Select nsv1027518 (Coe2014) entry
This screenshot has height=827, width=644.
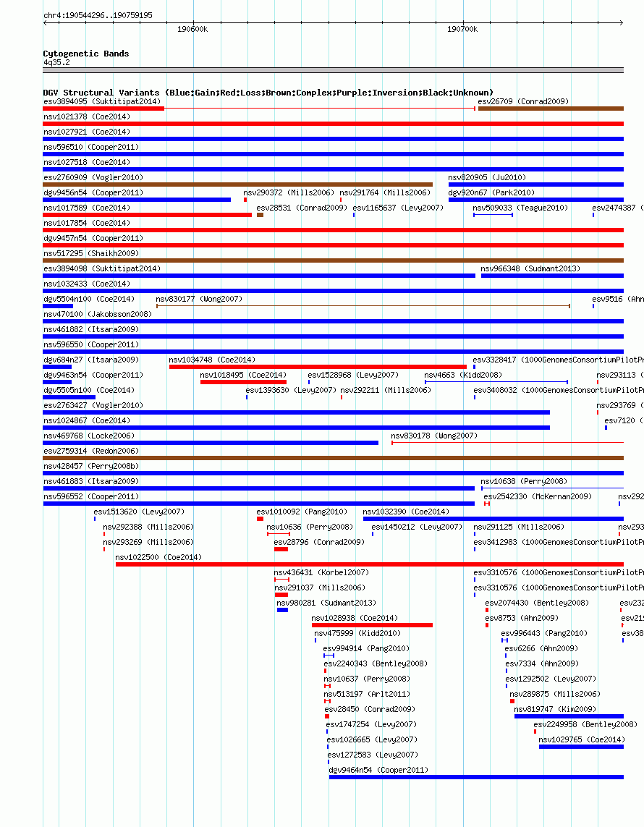[x=334, y=169]
